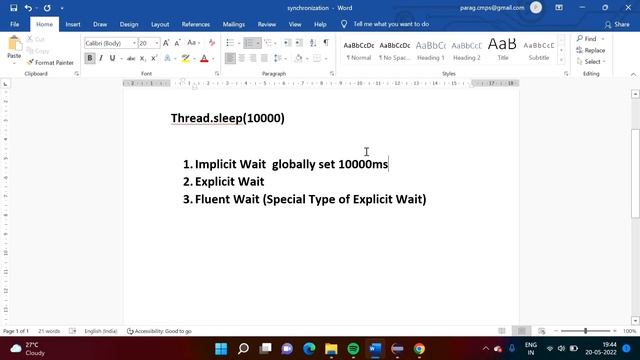The height and width of the screenshot is (360, 640).
Task: Open the font name dropdown
Action: click(x=134, y=43)
